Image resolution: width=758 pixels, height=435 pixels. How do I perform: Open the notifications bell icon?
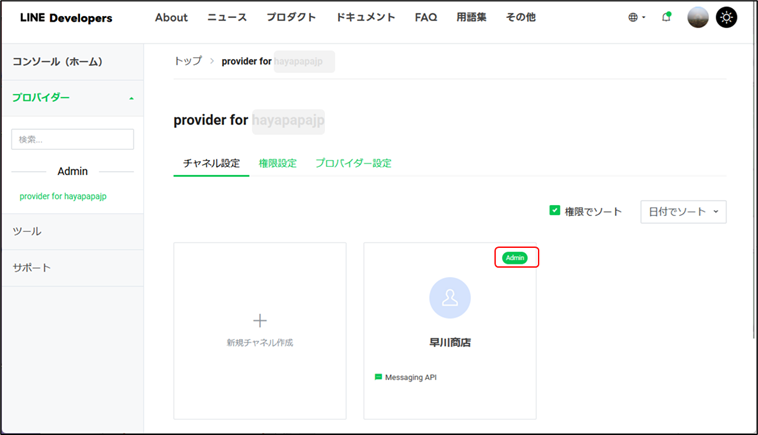(x=666, y=17)
